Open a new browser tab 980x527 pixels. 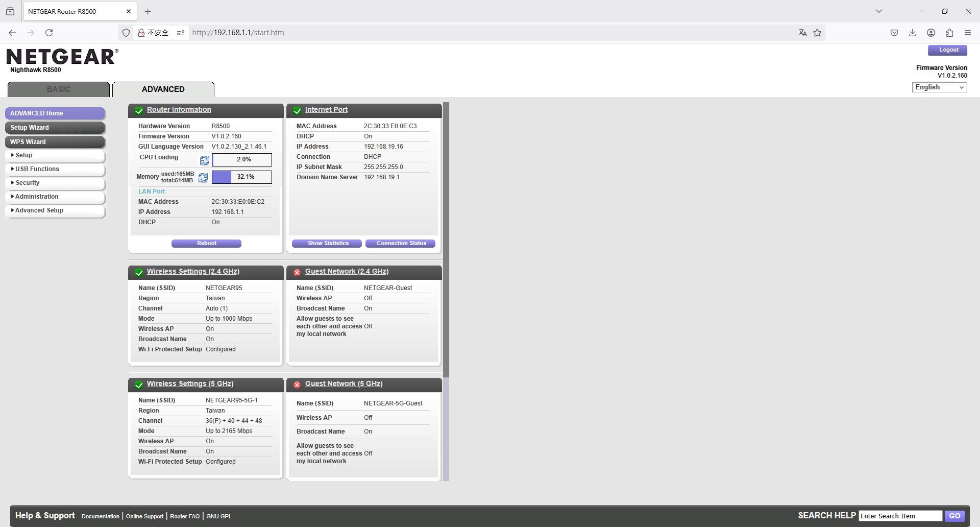[148, 11]
